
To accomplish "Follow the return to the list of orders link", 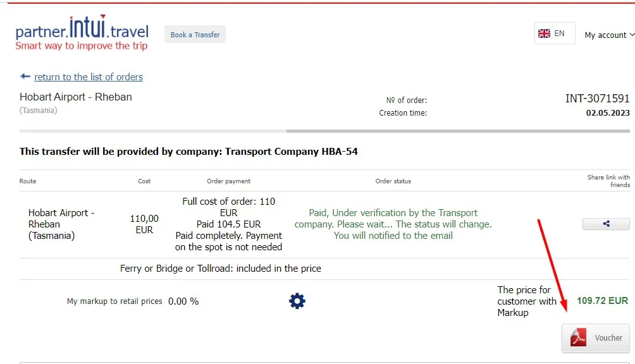I will [89, 77].
